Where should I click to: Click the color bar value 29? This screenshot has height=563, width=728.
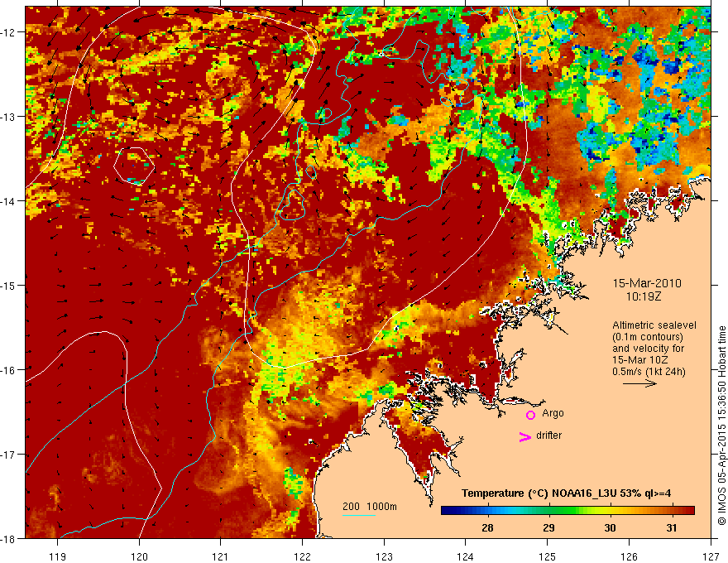click(x=548, y=527)
